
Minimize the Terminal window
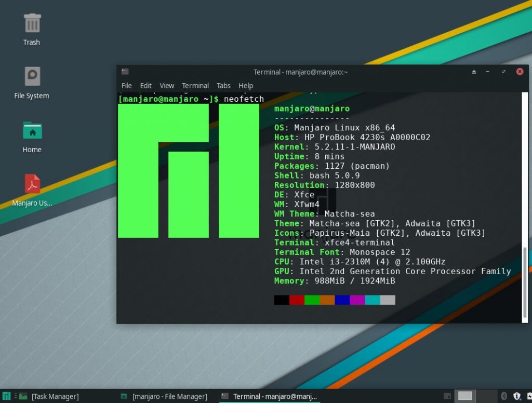click(487, 72)
